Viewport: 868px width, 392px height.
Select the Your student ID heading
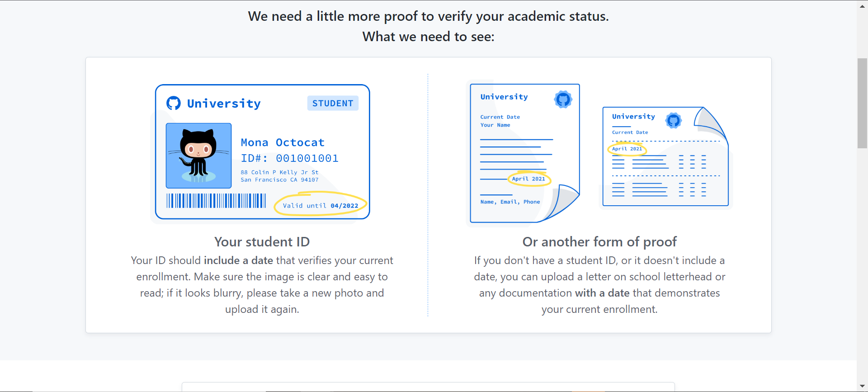[262, 241]
